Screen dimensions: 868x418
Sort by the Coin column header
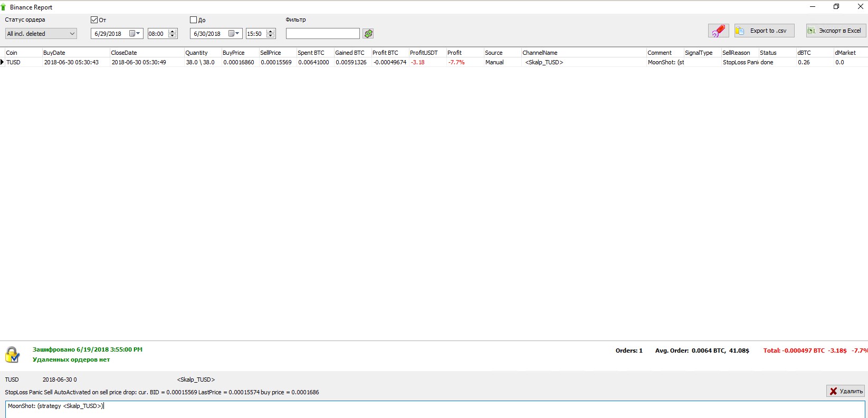tap(23, 53)
